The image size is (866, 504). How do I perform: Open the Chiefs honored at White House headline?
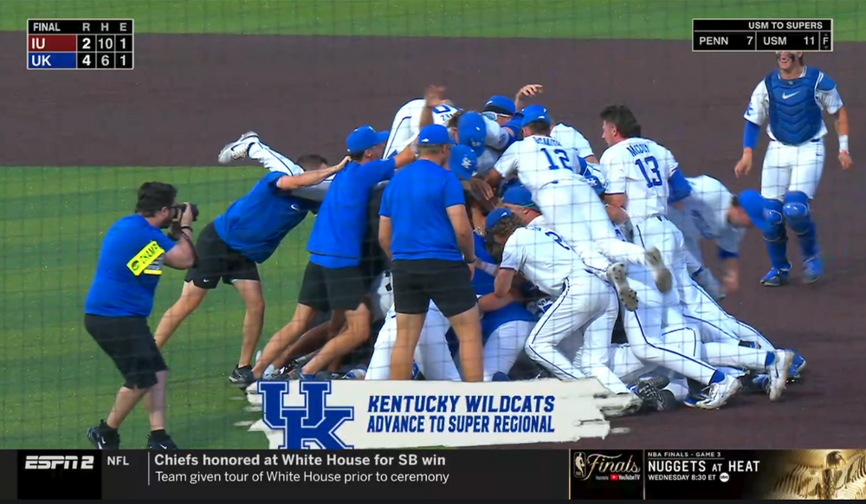click(x=300, y=460)
